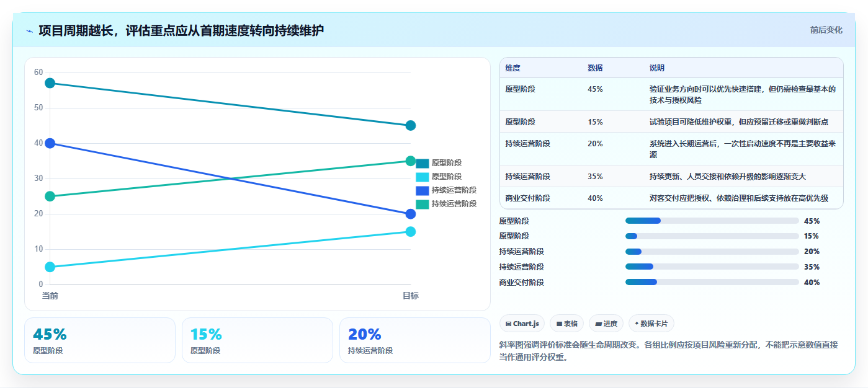This screenshot has width=868, height=388.
Task: Click the green data point at 目标
Action: (410, 161)
